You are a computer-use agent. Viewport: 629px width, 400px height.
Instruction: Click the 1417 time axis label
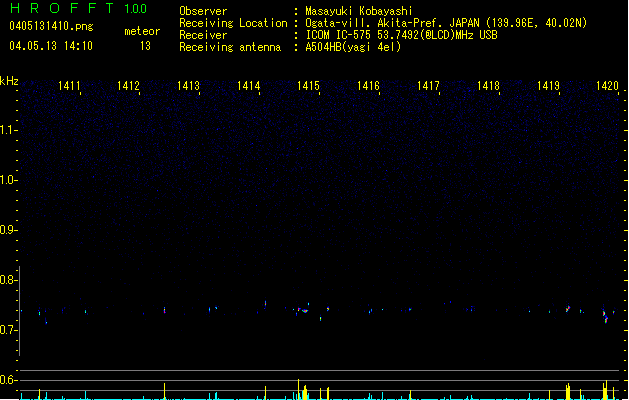pos(428,86)
